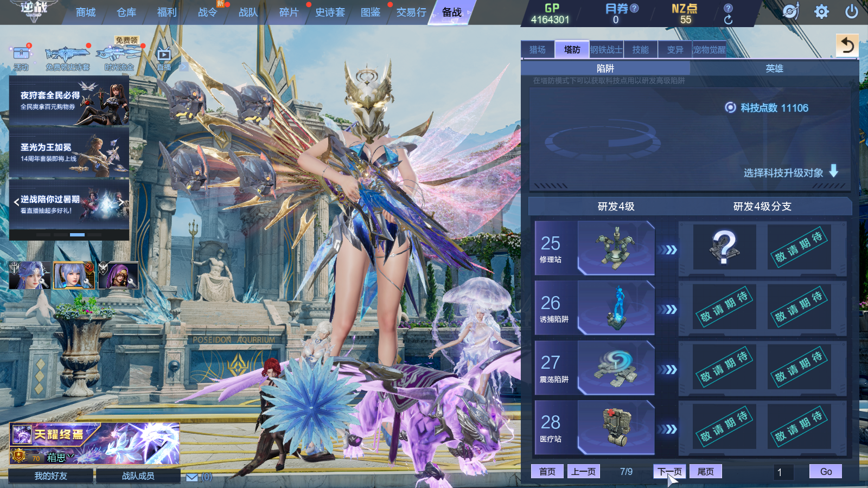Show previous banner with left chevron

coord(16,202)
